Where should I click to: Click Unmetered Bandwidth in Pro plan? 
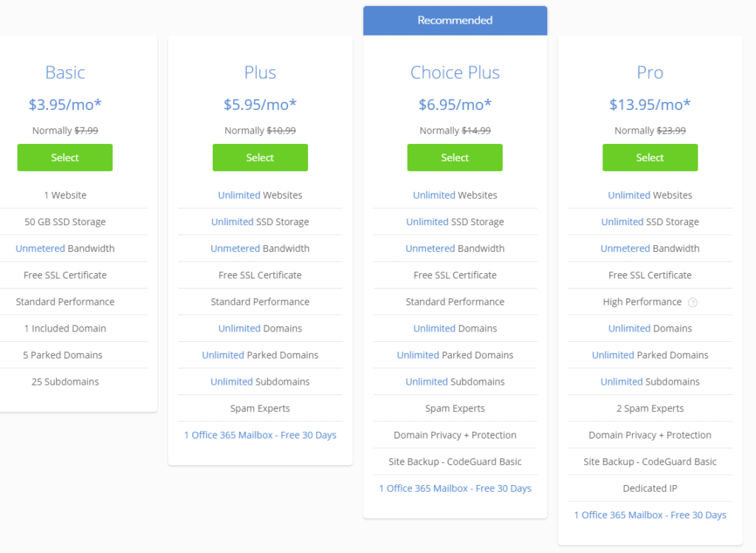click(x=625, y=249)
